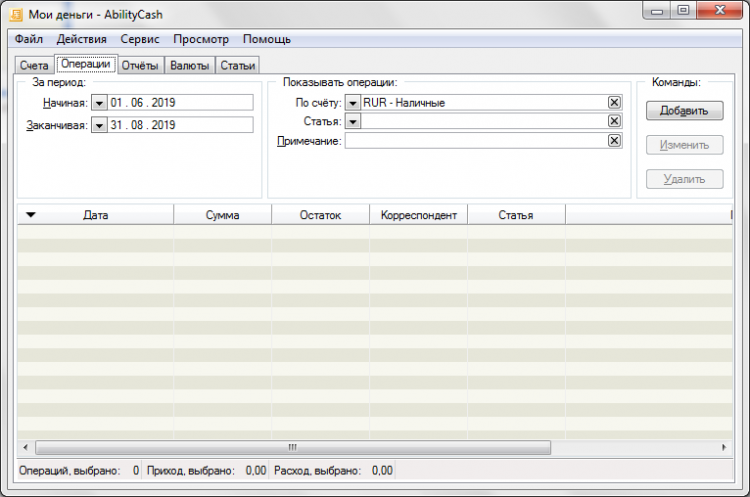Click the horizontal scrollbar thumb

tap(292, 446)
